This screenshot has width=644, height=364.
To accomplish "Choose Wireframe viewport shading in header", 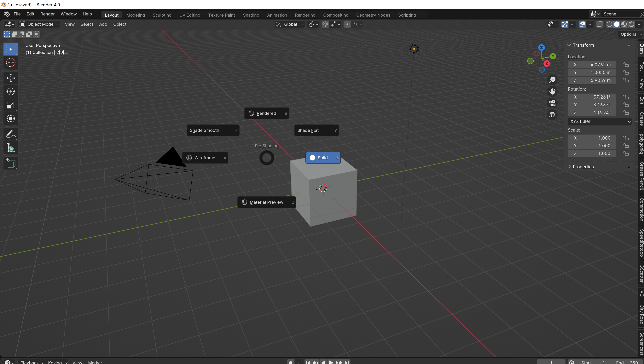I will (x=609, y=24).
